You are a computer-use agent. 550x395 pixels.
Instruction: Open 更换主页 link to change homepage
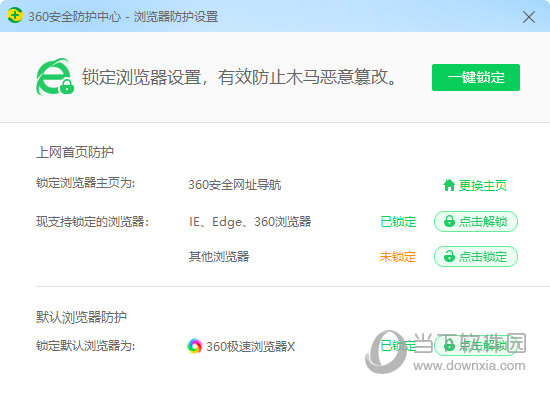(475, 185)
